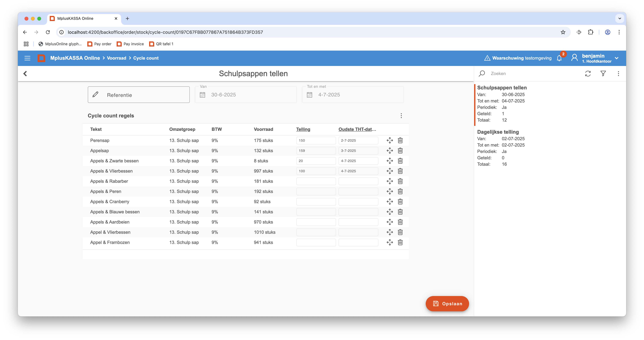Open the Chrome three-dot menu
Screen dimensions: 644x340
coord(619,32)
